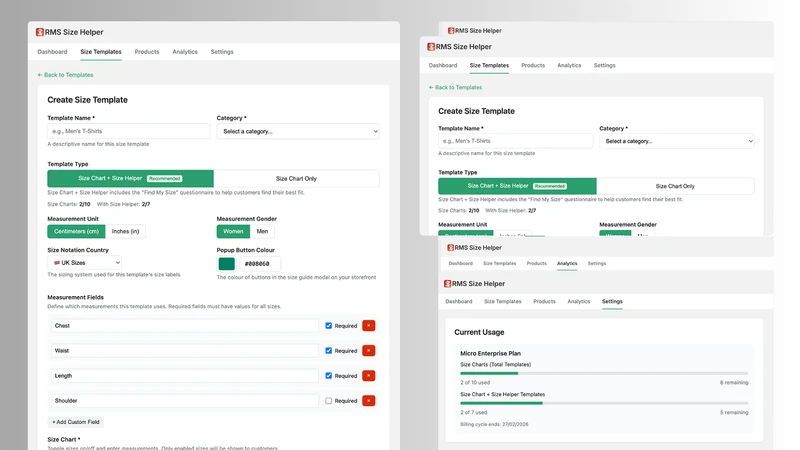Open Dashboard tab in Settings window
The height and width of the screenshot is (450, 800).
(x=459, y=302)
